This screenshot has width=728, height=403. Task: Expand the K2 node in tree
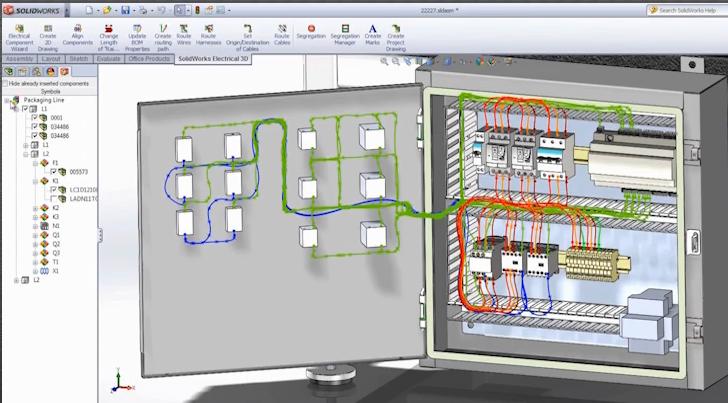pos(34,208)
